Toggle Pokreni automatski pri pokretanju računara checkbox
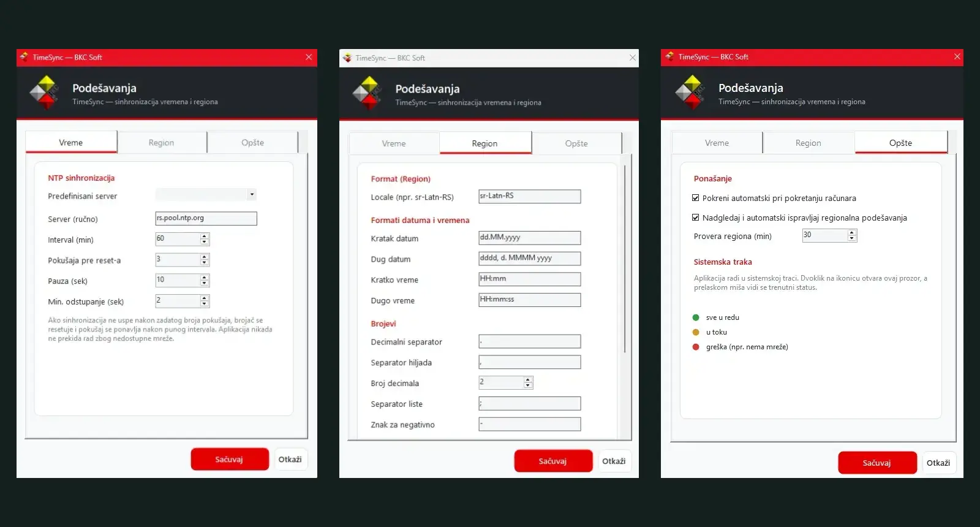Viewport: 980px width, 527px height. point(696,198)
